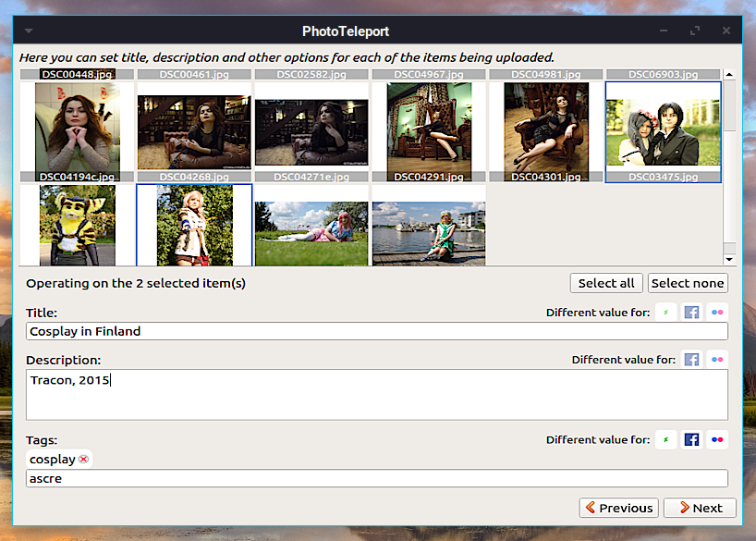Toggle the Flickr icon in the Title row
Viewport: 756px width, 541px height.
(x=717, y=313)
